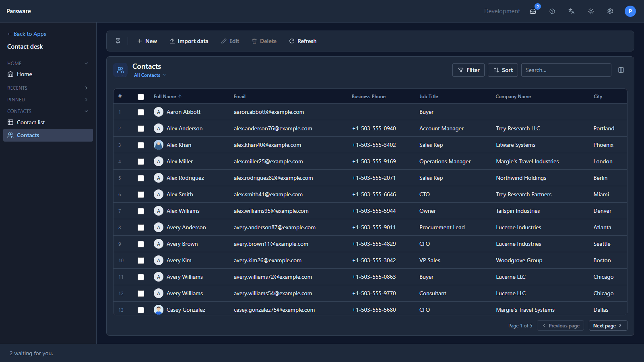Select the checkbox for Casey Gonzalez
Image resolution: width=644 pixels, height=362 pixels.
coord(141,310)
